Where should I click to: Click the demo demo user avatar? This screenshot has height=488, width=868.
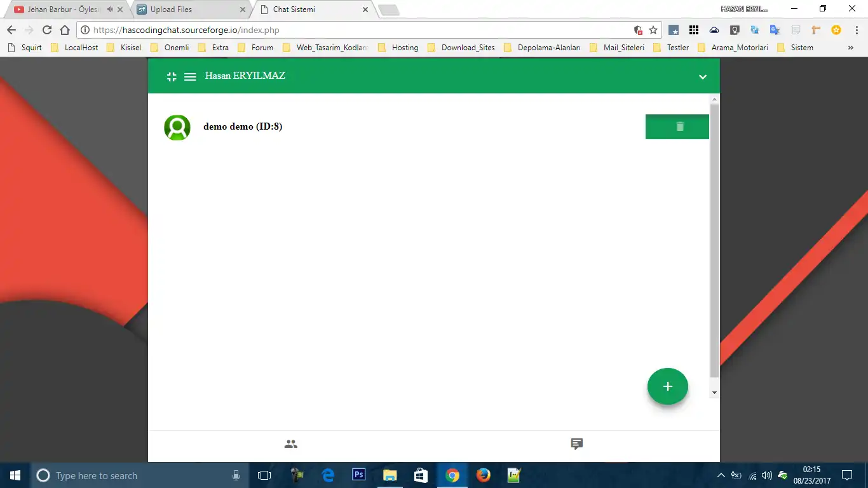point(177,127)
